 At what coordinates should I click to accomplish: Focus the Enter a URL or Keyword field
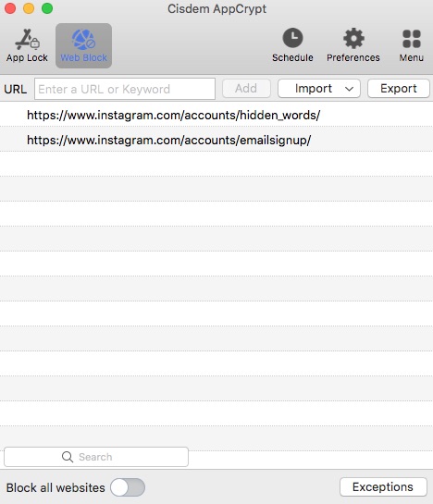click(x=125, y=89)
